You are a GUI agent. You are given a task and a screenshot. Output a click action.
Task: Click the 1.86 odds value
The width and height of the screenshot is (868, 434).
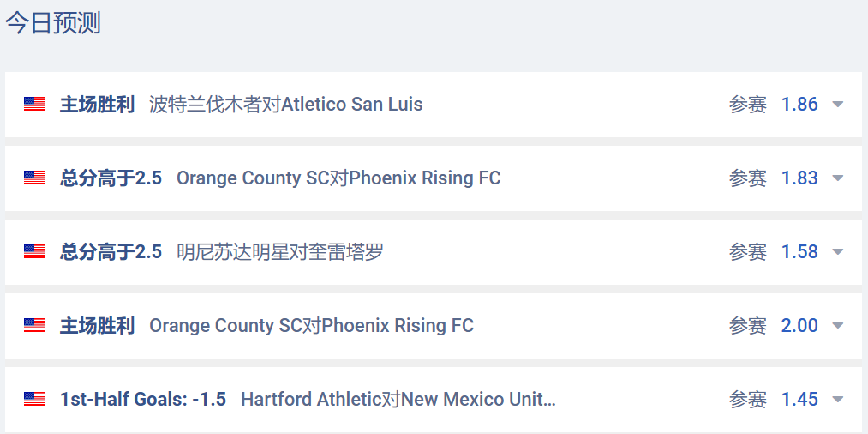[x=799, y=105]
